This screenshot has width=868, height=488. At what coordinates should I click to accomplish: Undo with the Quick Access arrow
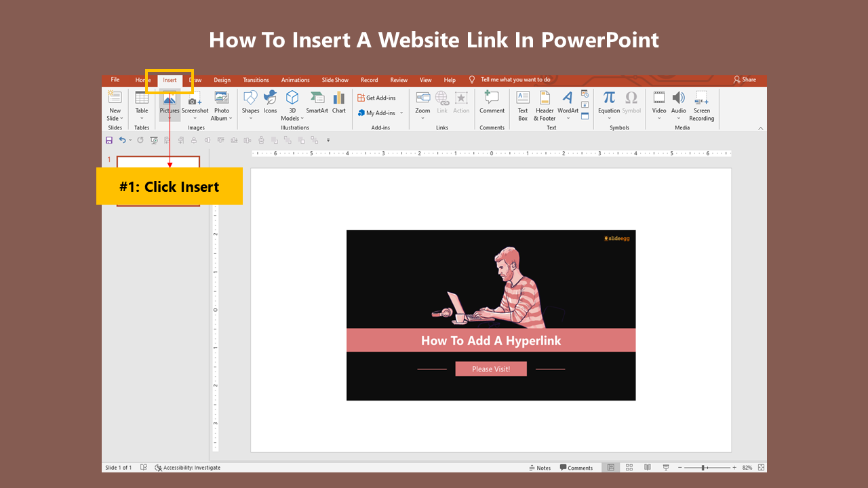pyautogui.click(x=122, y=140)
